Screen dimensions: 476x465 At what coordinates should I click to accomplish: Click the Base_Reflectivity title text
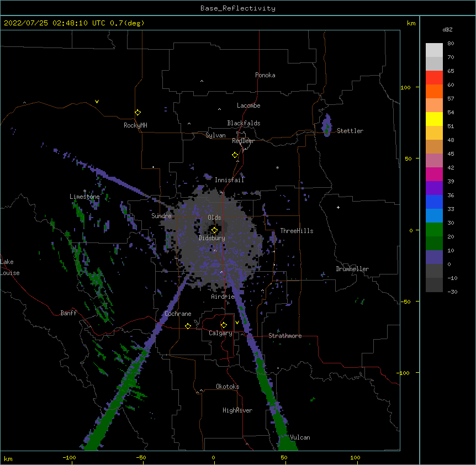coord(238,8)
